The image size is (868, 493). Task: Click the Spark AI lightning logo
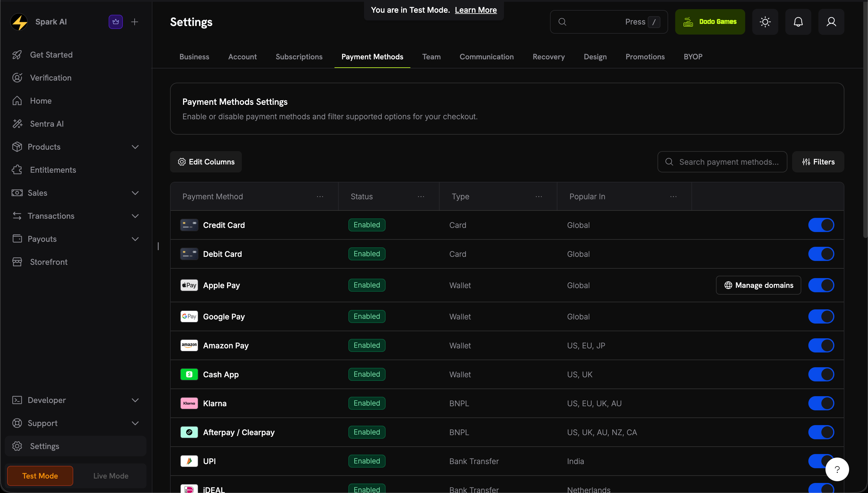19,22
